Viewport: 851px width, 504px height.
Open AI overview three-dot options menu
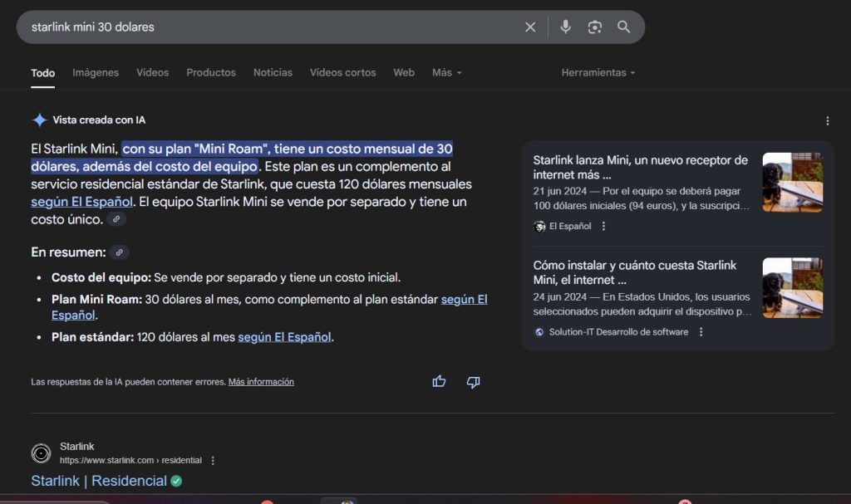click(827, 121)
